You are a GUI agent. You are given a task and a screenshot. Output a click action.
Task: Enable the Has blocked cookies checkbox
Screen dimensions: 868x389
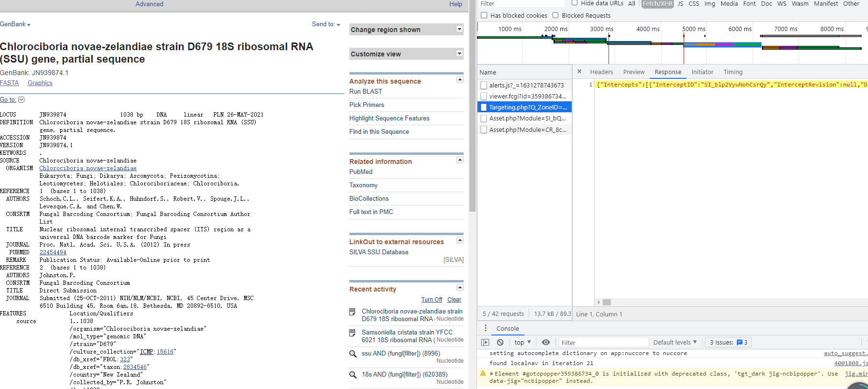(484, 15)
